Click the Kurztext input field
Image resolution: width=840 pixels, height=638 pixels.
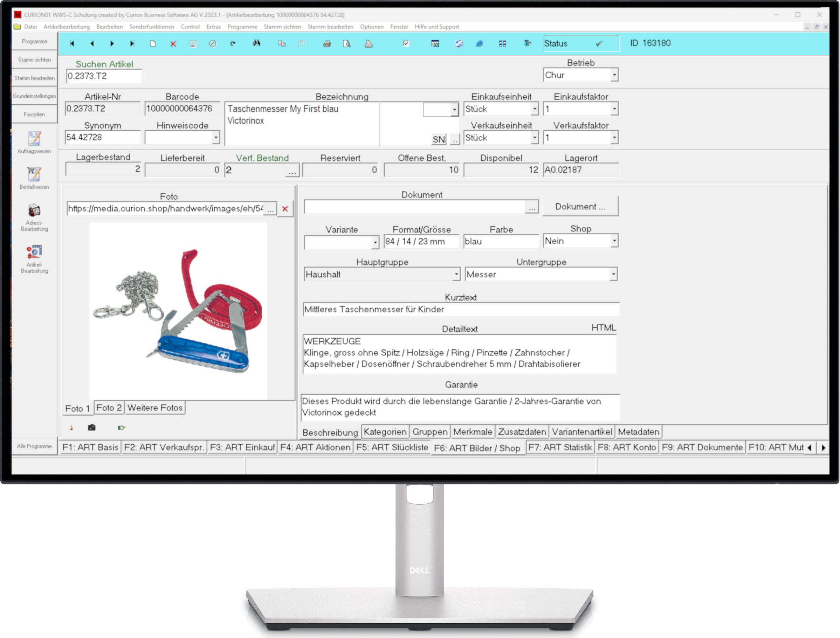(x=461, y=309)
